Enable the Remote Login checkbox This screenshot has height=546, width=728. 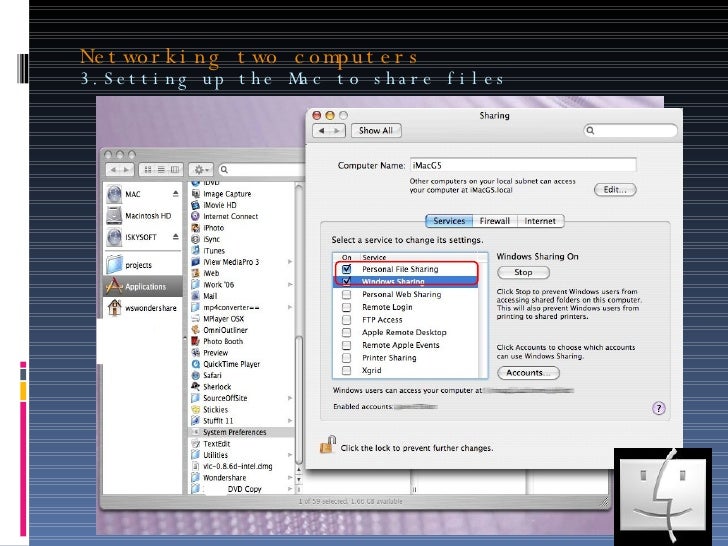[x=346, y=307]
